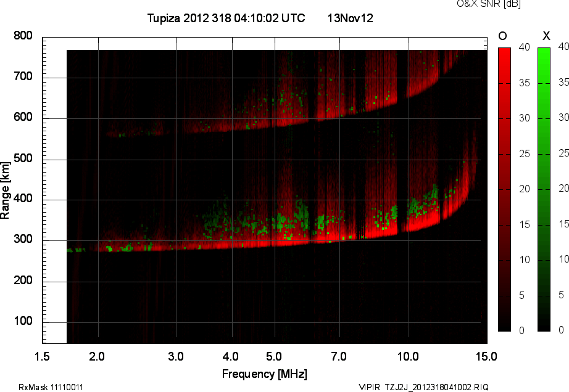Click the 4.0 frequency tick label
The height and width of the screenshot is (392, 569).
click(x=230, y=356)
